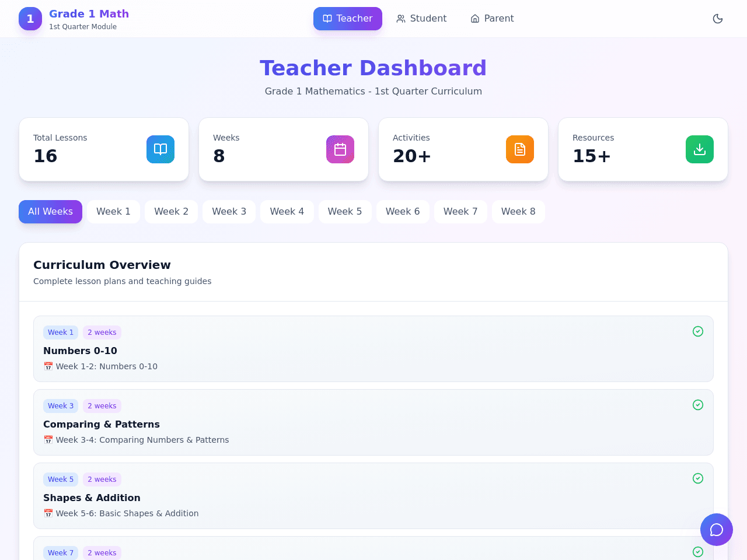Click the Week 7 badge

coord(61,553)
